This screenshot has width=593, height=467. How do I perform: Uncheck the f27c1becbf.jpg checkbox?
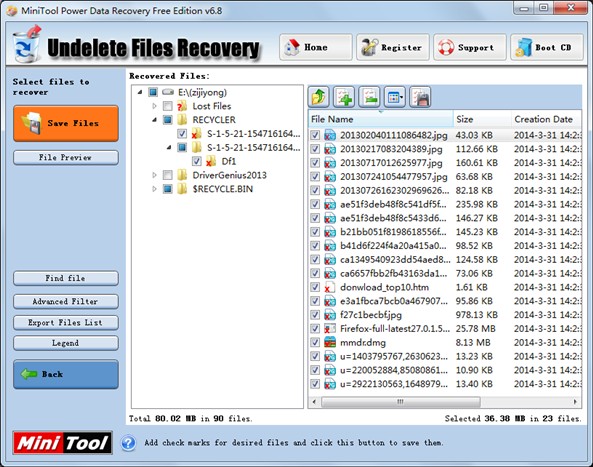[x=315, y=315]
